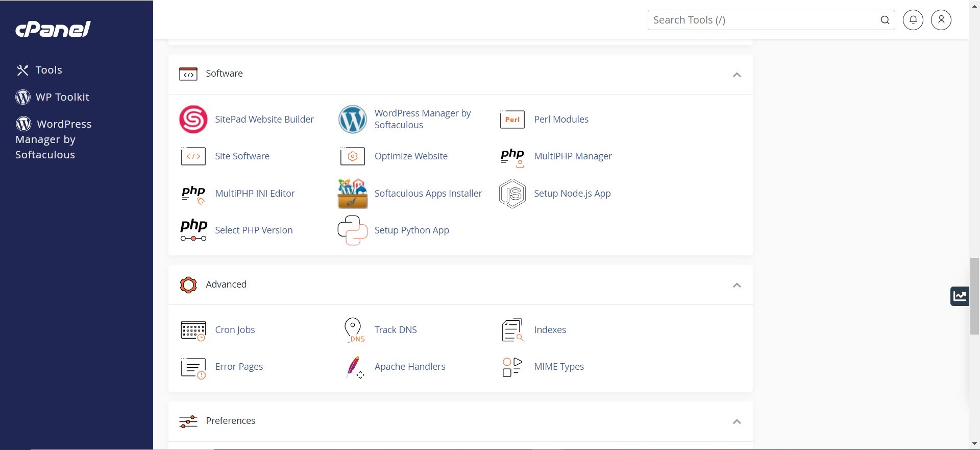Open Tools in the sidebar
980x450 pixels.
[x=39, y=70]
